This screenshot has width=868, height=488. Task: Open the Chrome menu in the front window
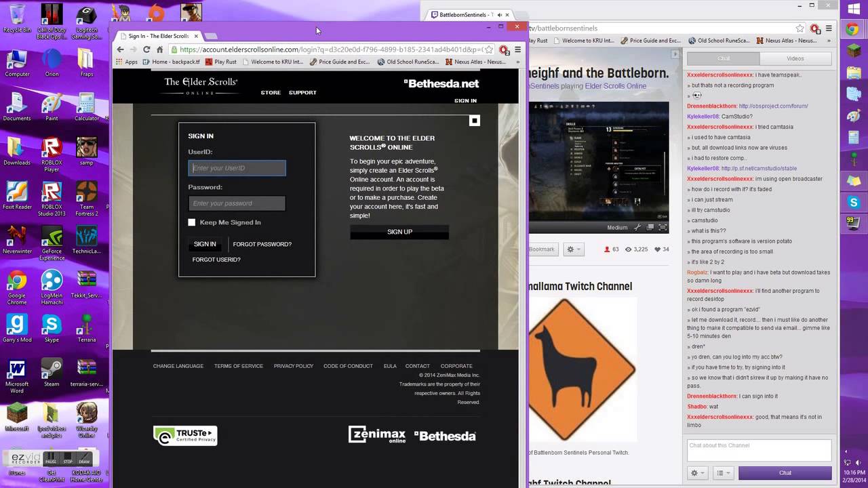517,49
